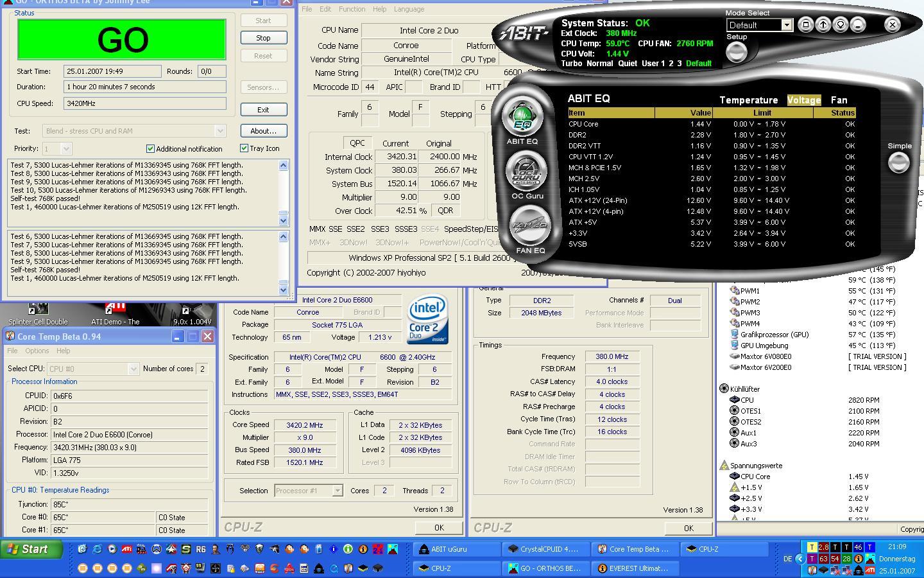Open the green S quick launch icon
The width and height of the screenshot is (924, 578).
186,549
